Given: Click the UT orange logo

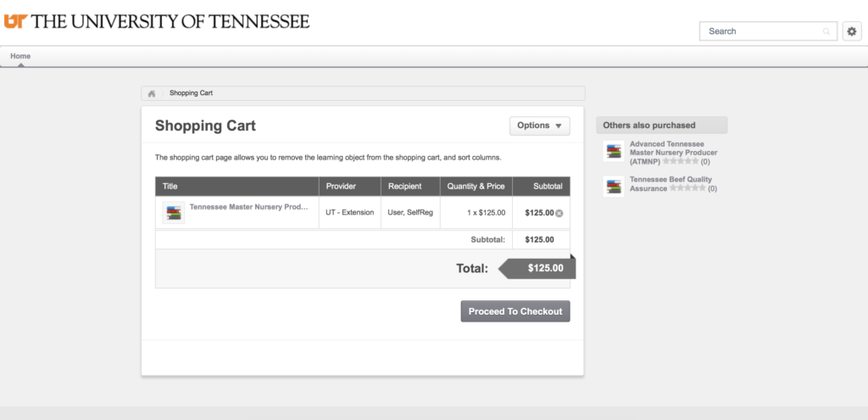Looking at the screenshot, I should click(16, 21).
